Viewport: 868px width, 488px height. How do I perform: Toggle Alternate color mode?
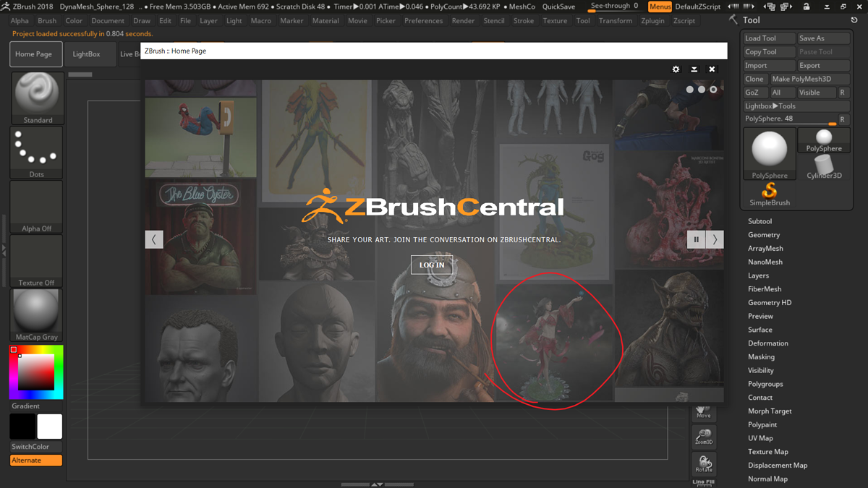pos(36,461)
